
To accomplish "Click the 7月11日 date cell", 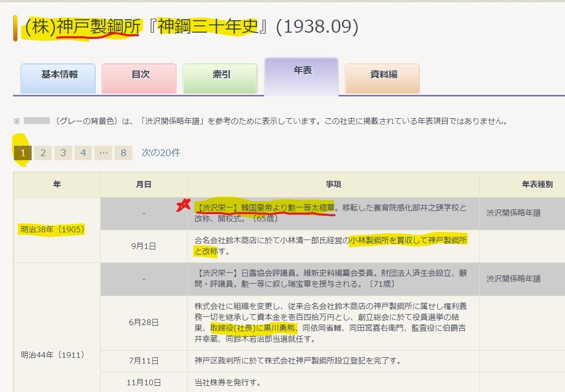I will [x=144, y=361].
